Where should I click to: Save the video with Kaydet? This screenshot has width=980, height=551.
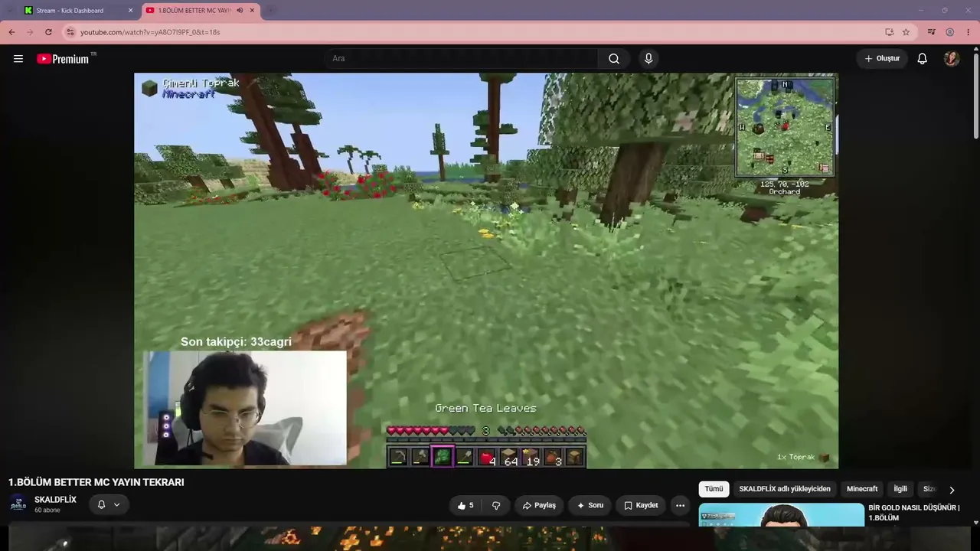click(x=641, y=505)
